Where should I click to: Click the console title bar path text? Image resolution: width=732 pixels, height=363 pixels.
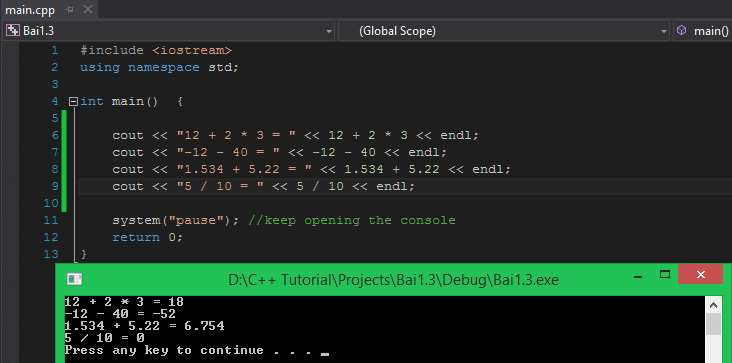coord(393,279)
